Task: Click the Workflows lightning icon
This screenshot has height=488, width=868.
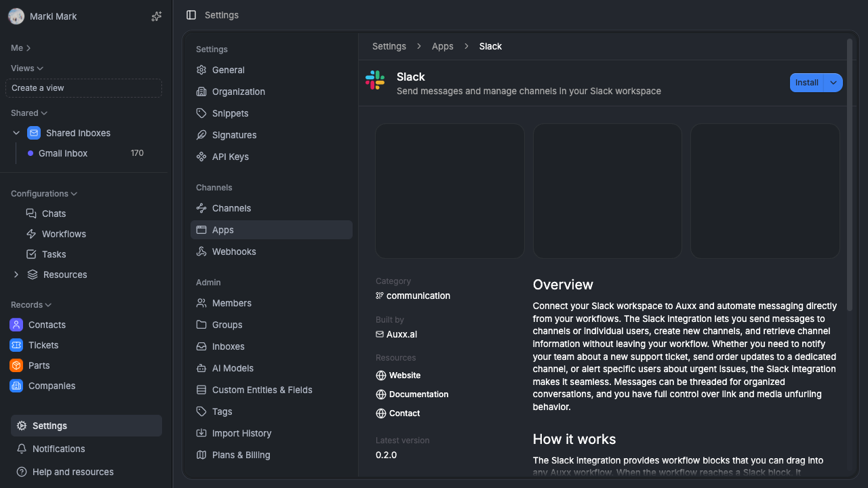Action: pos(31,234)
